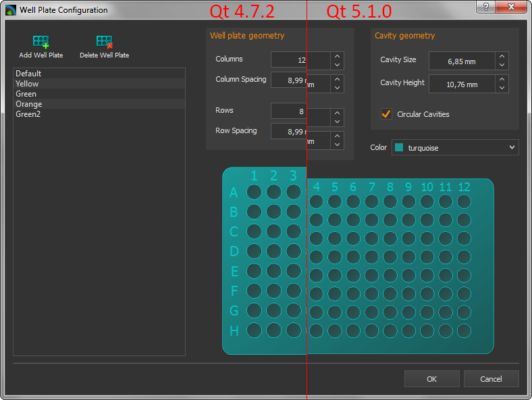Click the turquoise color swatch square

point(399,147)
